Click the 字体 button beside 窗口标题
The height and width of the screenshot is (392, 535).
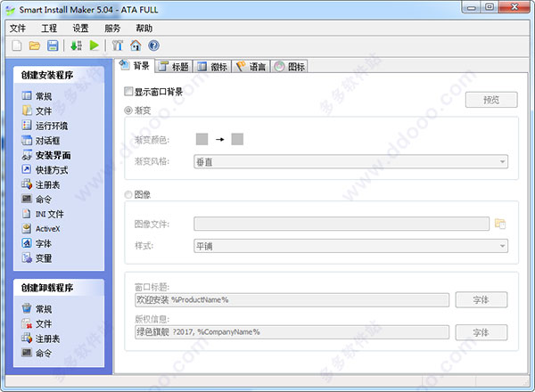click(481, 300)
